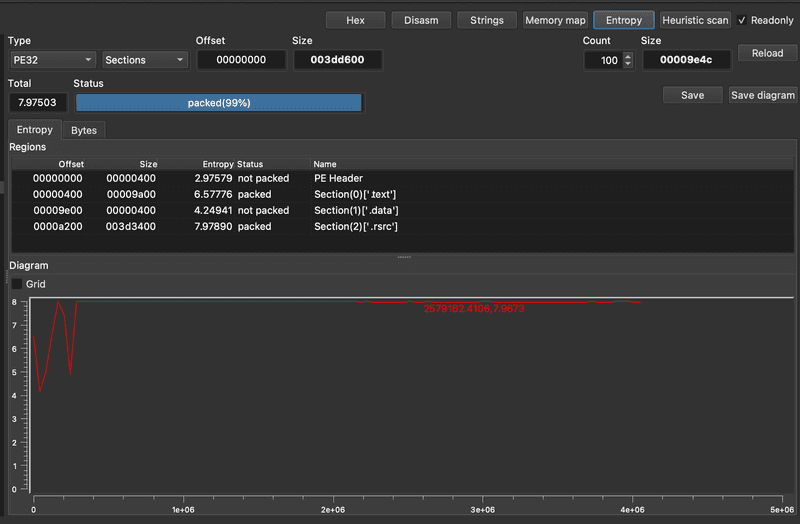800x524 pixels.
Task: Open the PE32 type dropdown
Action: (52, 60)
